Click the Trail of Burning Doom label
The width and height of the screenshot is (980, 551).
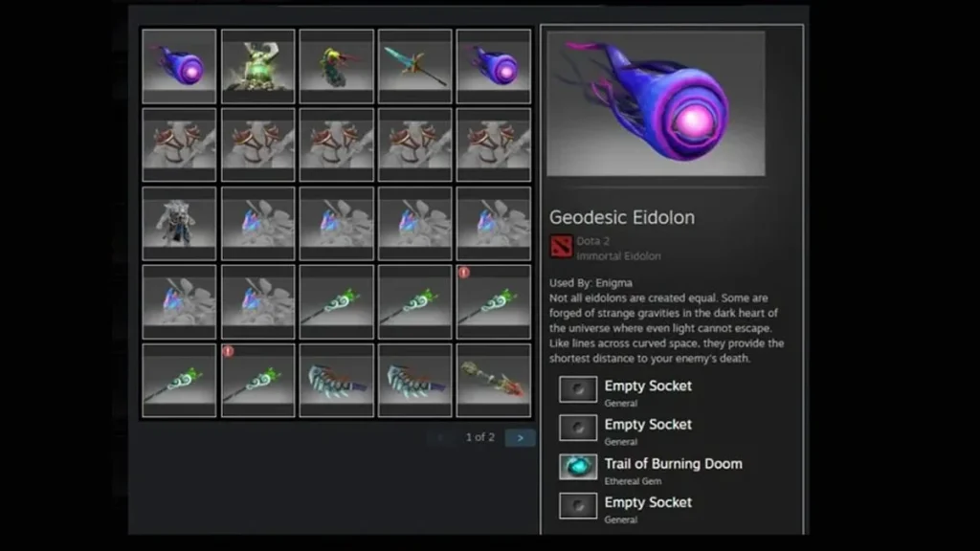coord(673,464)
